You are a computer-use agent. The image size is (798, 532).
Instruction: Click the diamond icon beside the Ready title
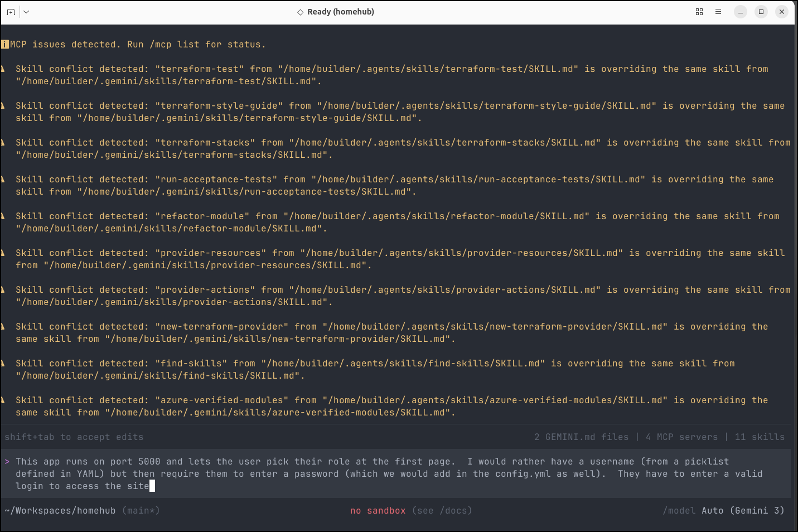click(x=300, y=12)
